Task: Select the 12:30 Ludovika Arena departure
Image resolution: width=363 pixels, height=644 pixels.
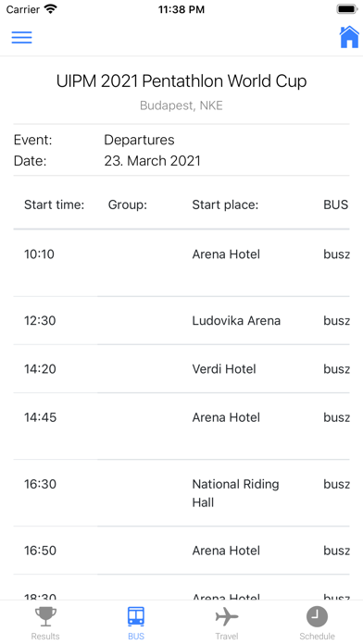Action: (181, 320)
